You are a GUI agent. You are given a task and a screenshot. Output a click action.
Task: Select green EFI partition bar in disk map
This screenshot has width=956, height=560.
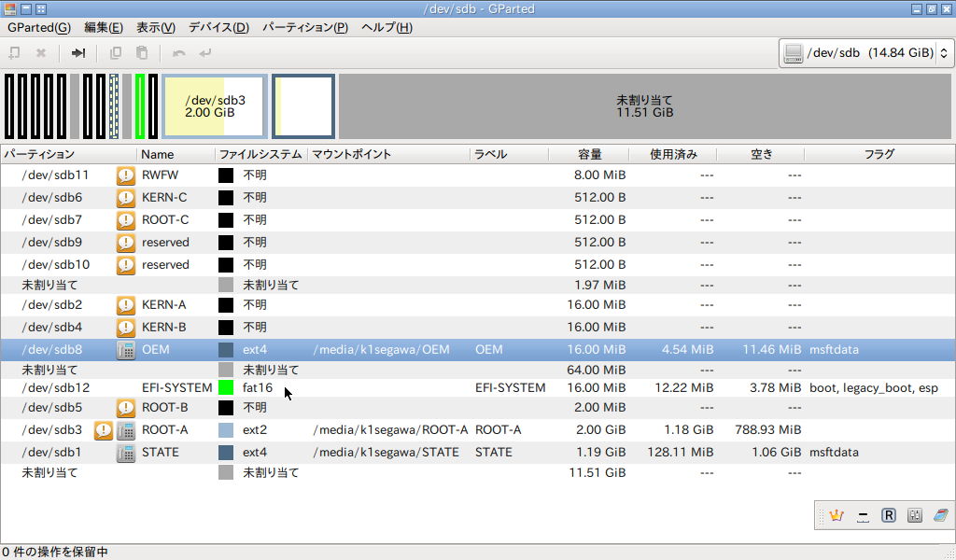(x=140, y=106)
